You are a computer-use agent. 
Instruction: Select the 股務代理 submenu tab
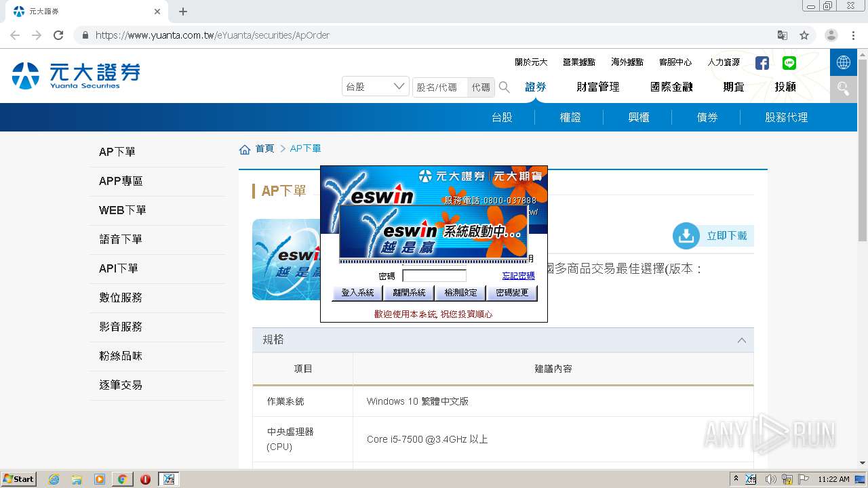tap(787, 117)
